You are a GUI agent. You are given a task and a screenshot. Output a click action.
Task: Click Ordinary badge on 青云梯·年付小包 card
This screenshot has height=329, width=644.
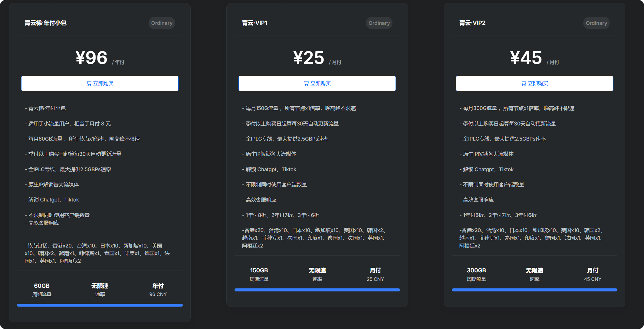[162, 23]
